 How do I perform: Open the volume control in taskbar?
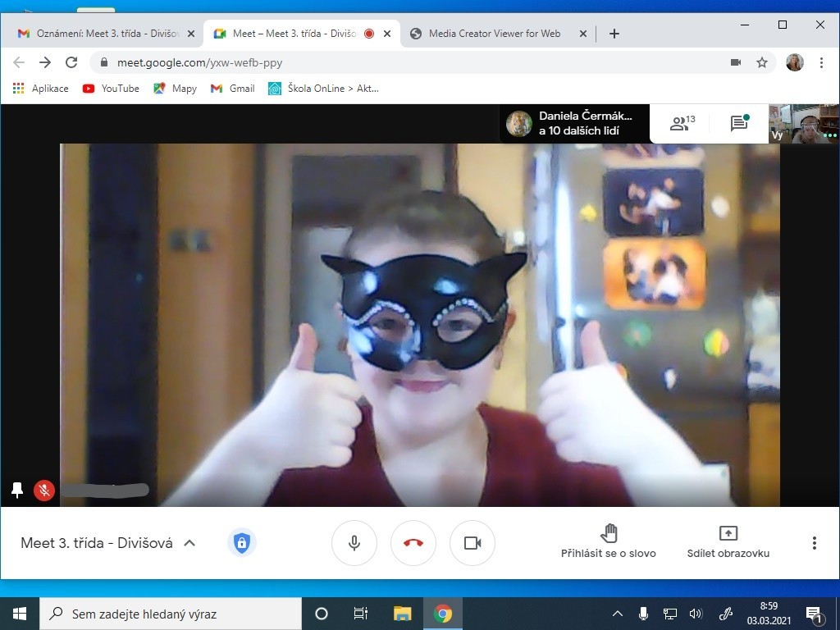(696, 614)
